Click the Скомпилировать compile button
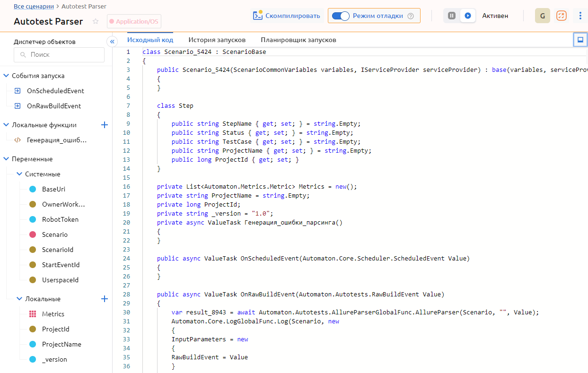 pyautogui.click(x=287, y=16)
